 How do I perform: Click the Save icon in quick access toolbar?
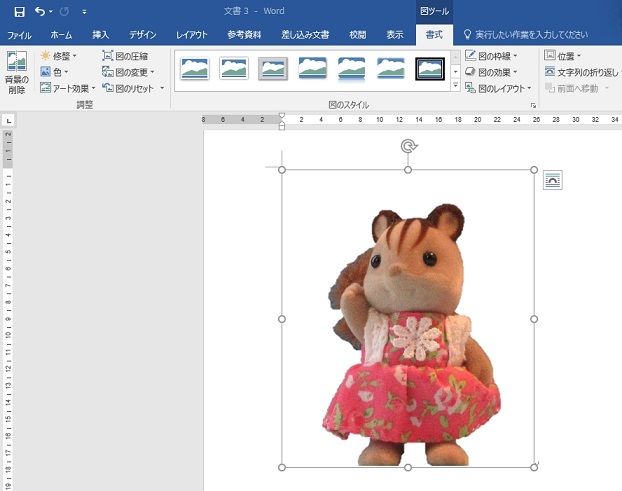click(19, 12)
